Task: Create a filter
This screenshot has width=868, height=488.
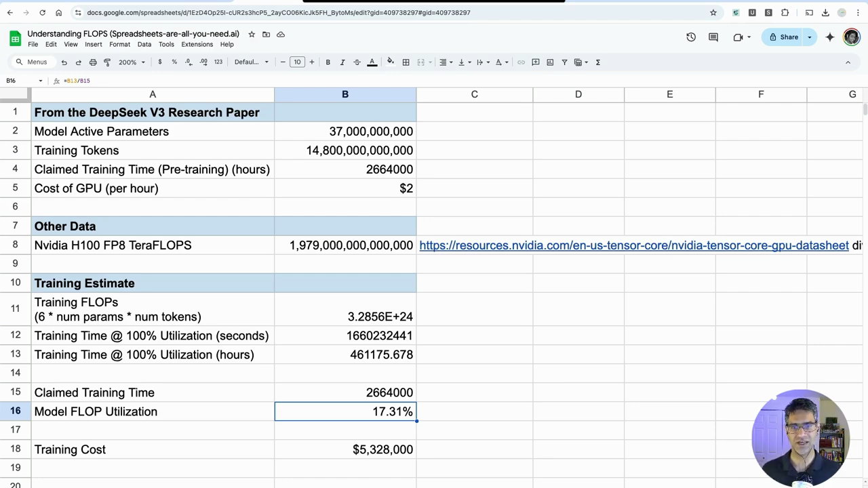Action: [564, 62]
